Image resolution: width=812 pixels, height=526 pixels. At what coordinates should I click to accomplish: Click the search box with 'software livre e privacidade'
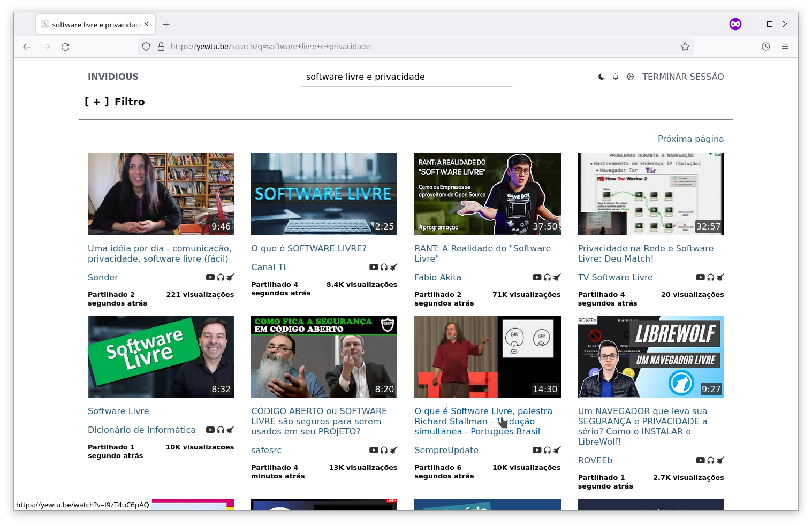click(x=406, y=77)
